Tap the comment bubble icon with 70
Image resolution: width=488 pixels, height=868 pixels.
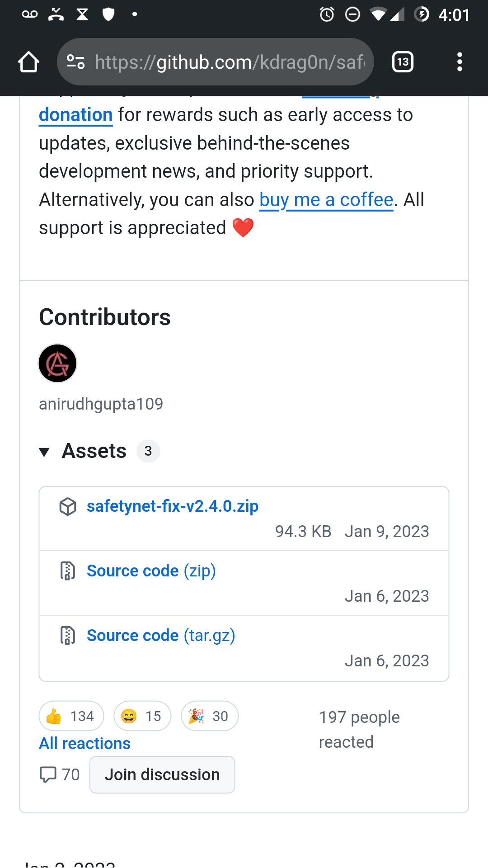point(48,774)
